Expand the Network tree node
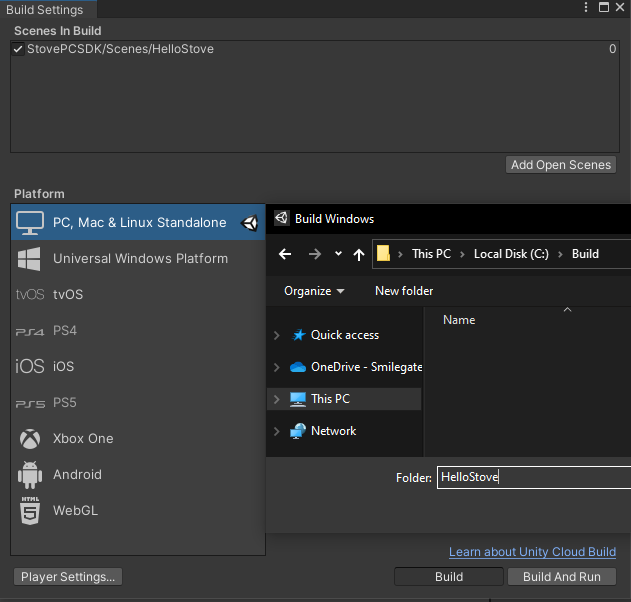631x602 pixels. coord(276,431)
